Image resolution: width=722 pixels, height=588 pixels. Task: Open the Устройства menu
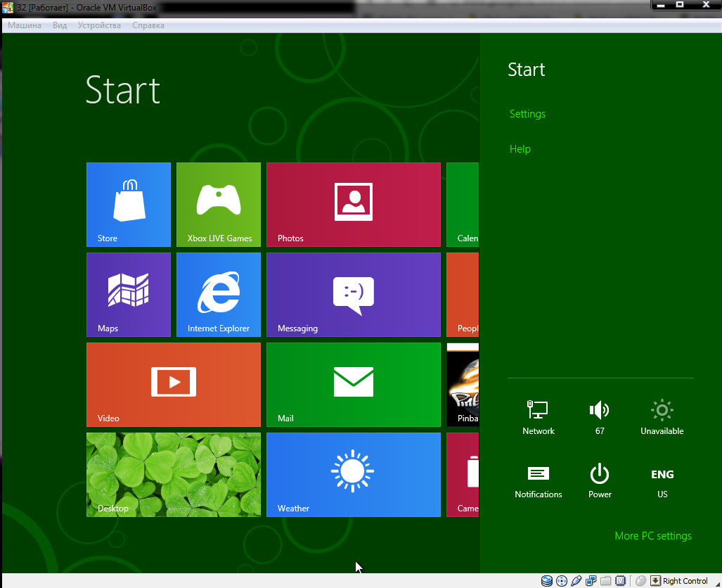(x=99, y=25)
